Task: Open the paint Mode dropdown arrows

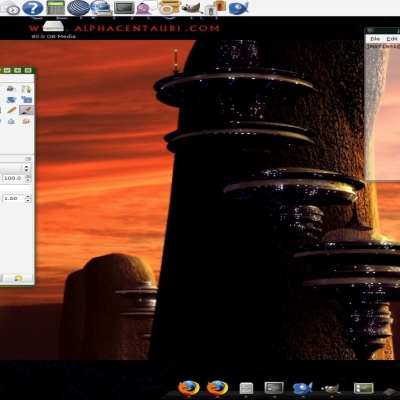Action: click(x=27, y=168)
